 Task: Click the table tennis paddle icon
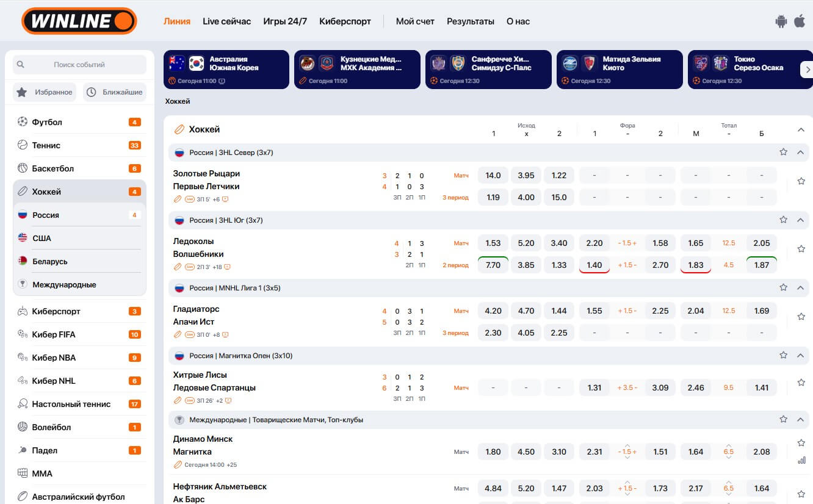pyautogui.click(x=23, y=404)
